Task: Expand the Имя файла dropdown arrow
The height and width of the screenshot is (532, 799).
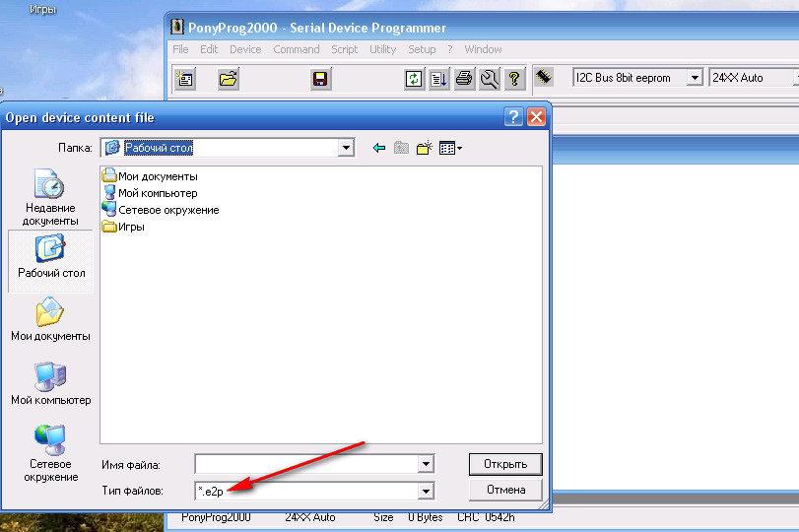Action: tap(426, 464)
